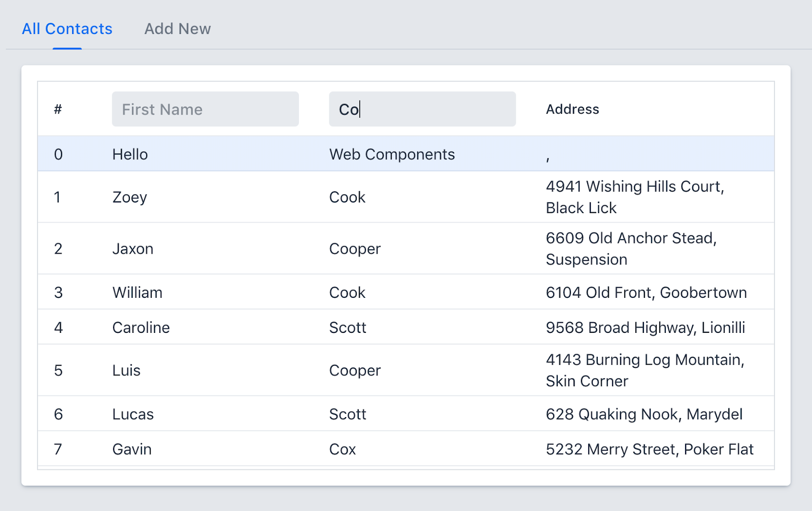The image size is (812, 511).
Task: Select the 'Web Components' cell
Action: point(392,154)
